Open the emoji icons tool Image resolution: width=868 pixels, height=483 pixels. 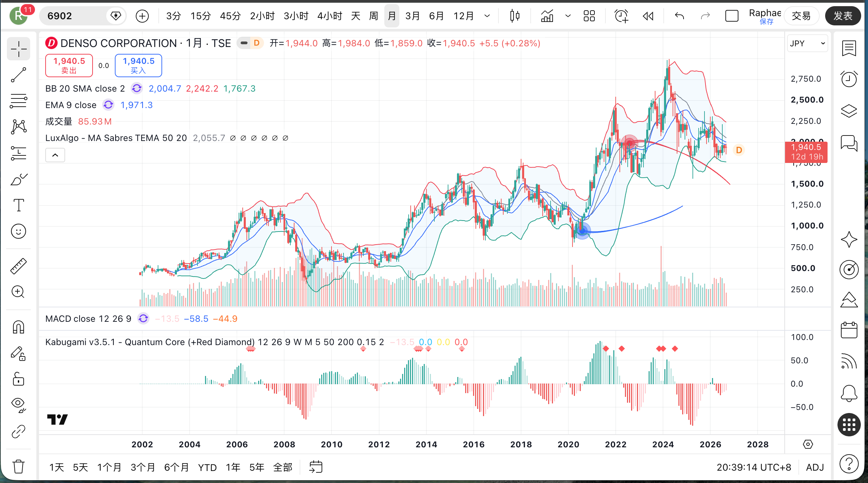(x=19, y=231)
